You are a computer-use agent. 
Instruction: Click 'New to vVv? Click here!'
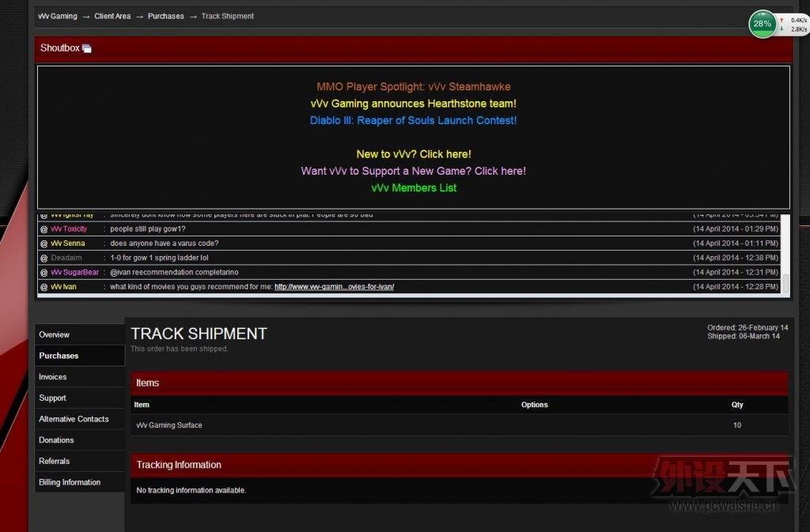[x=413, y=154]
